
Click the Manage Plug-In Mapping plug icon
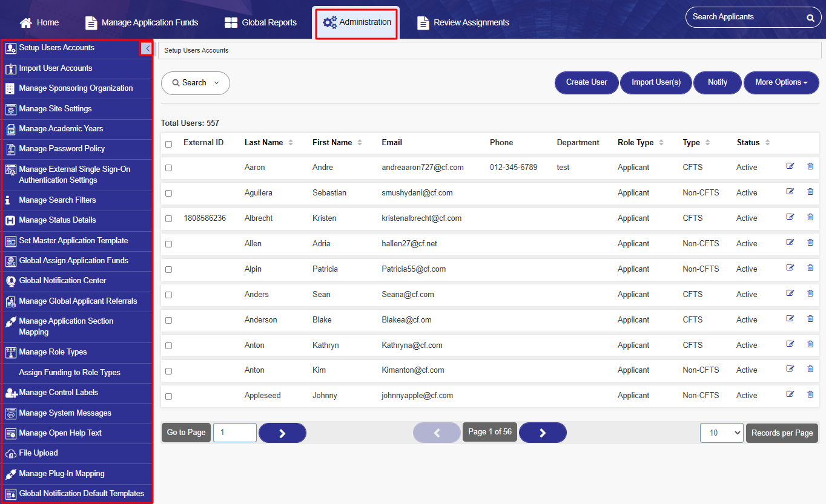click(x=10, y=474)
